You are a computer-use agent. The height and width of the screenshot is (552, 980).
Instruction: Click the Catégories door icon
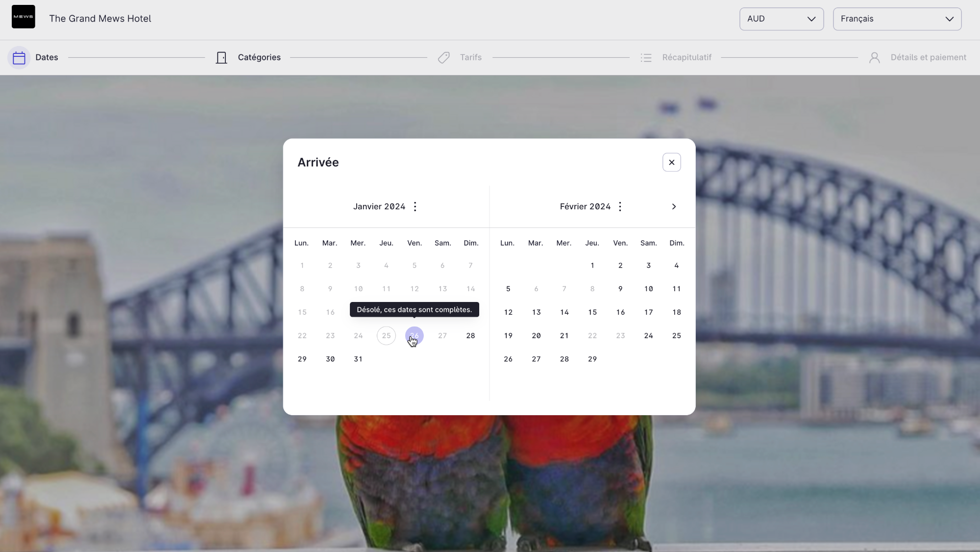click(221, 58)
